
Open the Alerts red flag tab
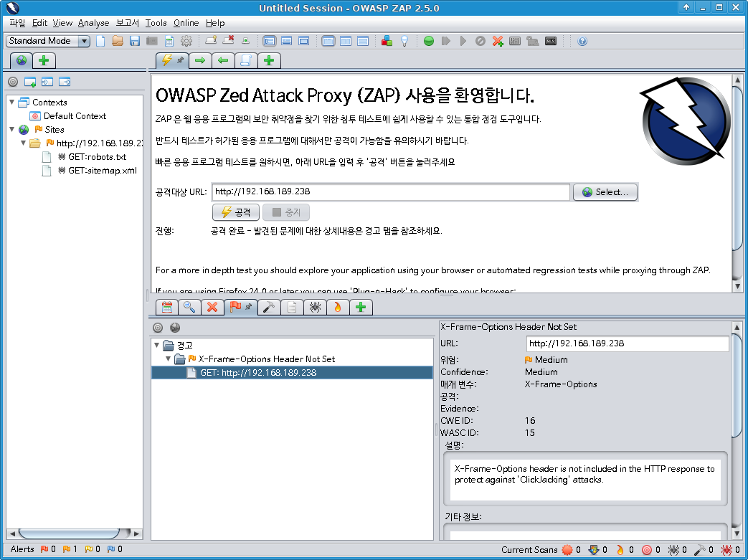241,307
